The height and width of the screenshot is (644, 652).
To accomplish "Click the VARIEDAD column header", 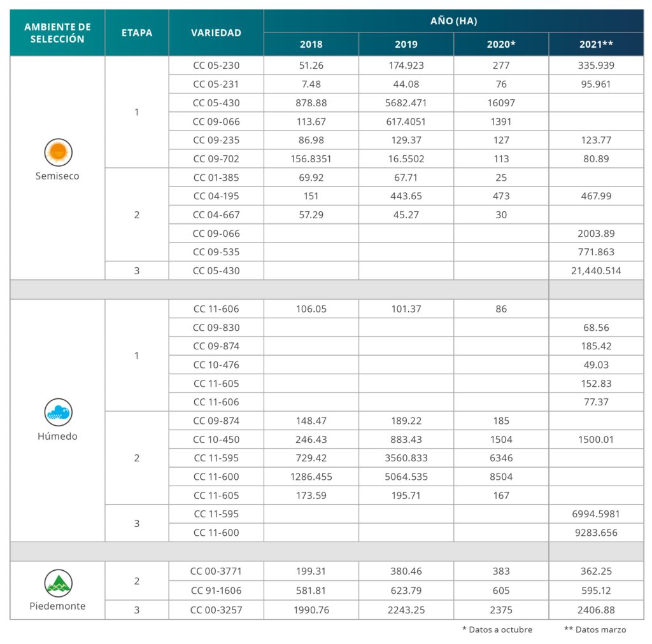I will [216, 33].
